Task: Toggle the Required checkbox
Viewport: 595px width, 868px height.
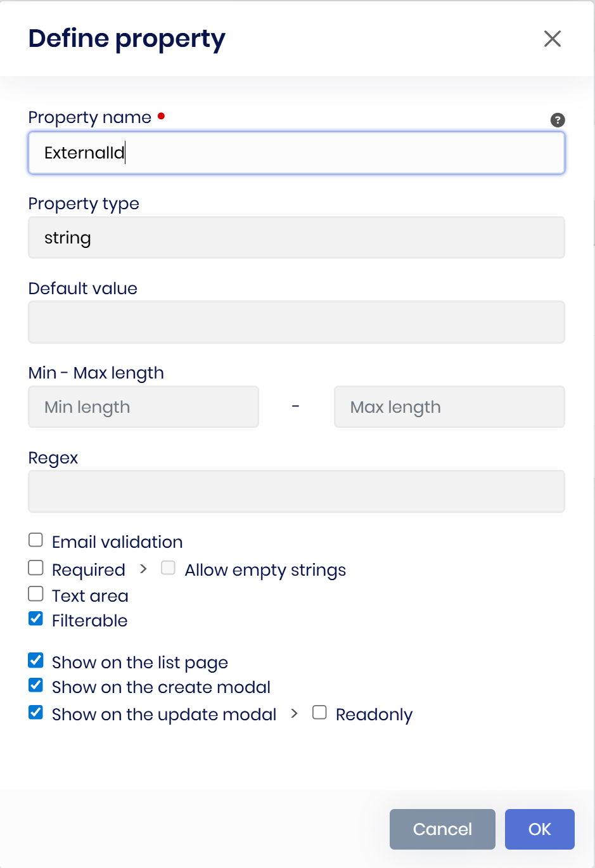Action: point(36,567)
